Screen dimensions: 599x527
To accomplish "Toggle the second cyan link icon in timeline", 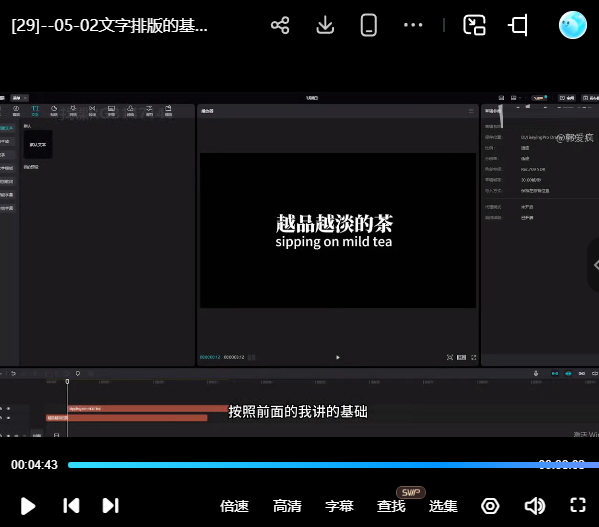I will (568, 373).
